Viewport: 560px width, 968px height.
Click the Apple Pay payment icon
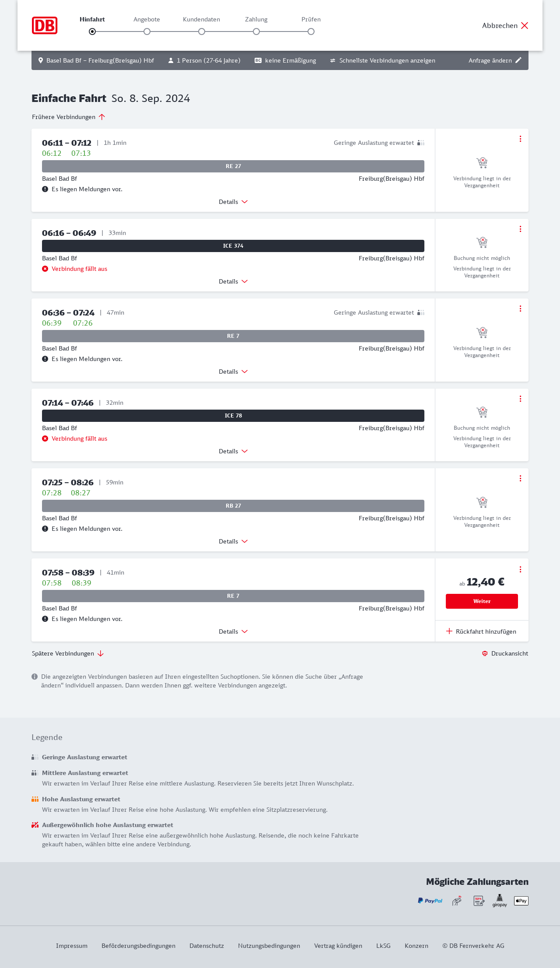(521, 901)
